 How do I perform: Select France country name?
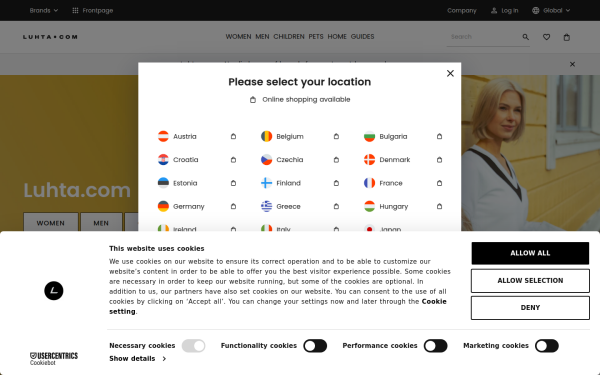391,183
